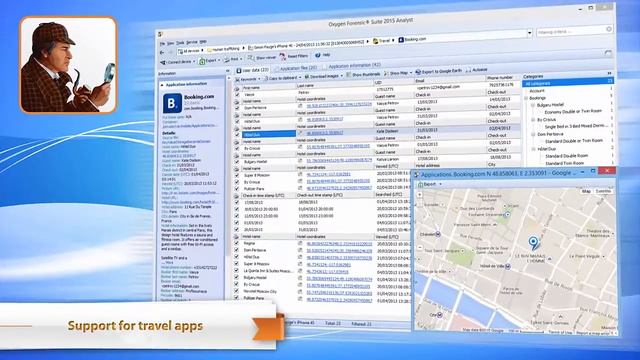The height and width of the screenshot is (360, 640).
Task: Open the Export dropdown arrow in main toolbar
Action: (219, 60)
